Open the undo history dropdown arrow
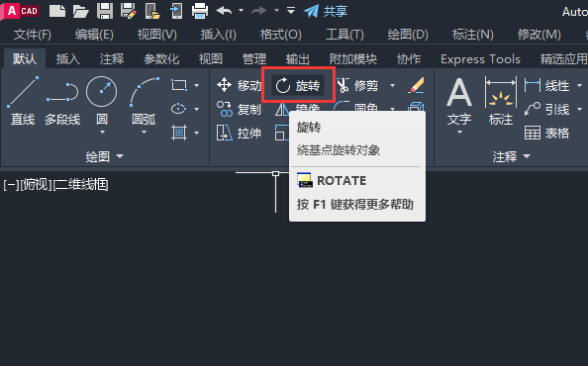The image size is (588, 366). pos(242,11)
